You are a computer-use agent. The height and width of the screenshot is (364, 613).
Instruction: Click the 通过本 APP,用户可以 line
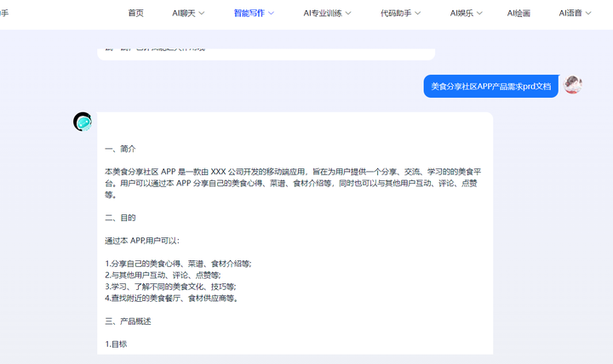click(142, 241)
